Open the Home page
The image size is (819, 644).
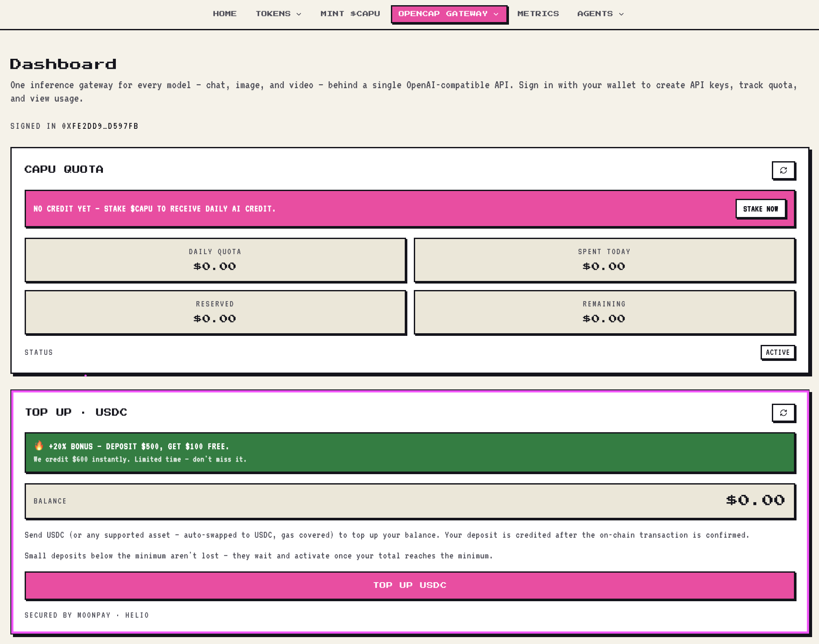[x=225, y=14]
